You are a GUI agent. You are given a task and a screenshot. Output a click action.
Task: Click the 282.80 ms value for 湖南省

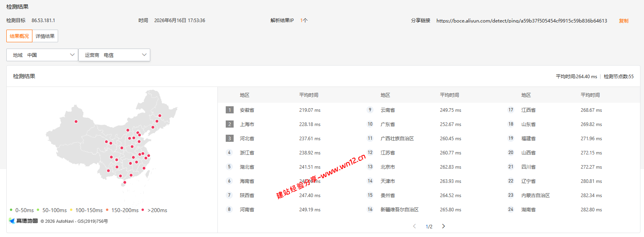click(x=591, y=210)
